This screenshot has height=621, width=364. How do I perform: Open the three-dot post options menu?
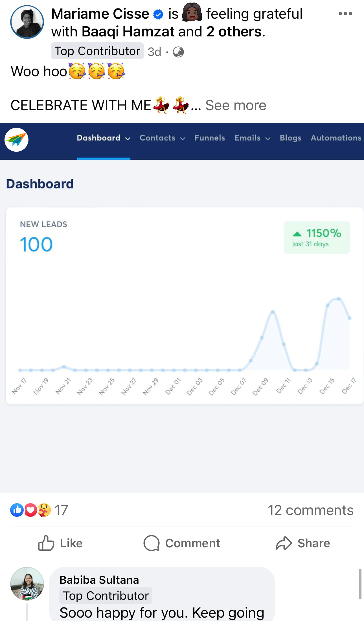(x=345, y=14)
